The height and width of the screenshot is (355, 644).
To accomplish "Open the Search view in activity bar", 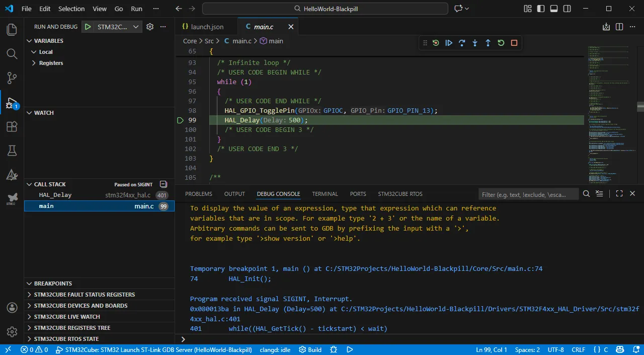I will (12, 53).
